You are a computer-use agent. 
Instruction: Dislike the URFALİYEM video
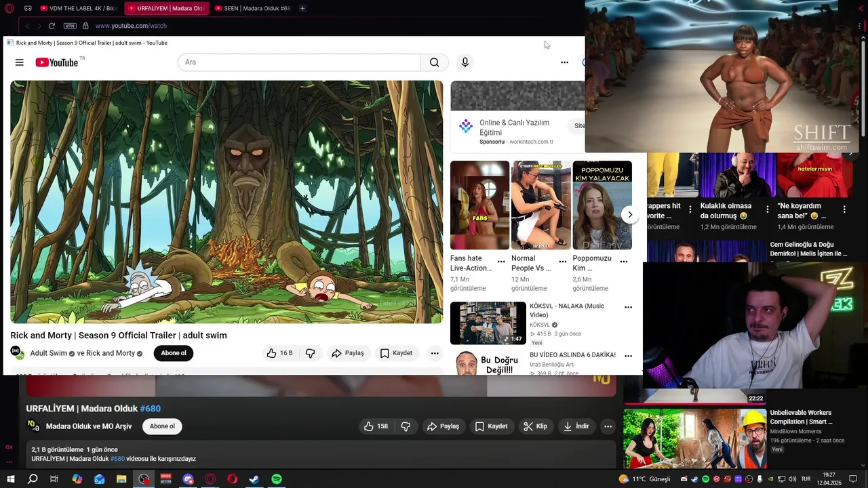406,426
